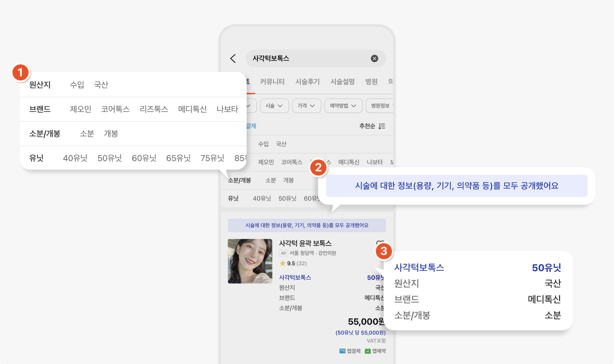Open the 시술 dropdown filter
This screenshot has width=614, height=364.
pos(274,106)
